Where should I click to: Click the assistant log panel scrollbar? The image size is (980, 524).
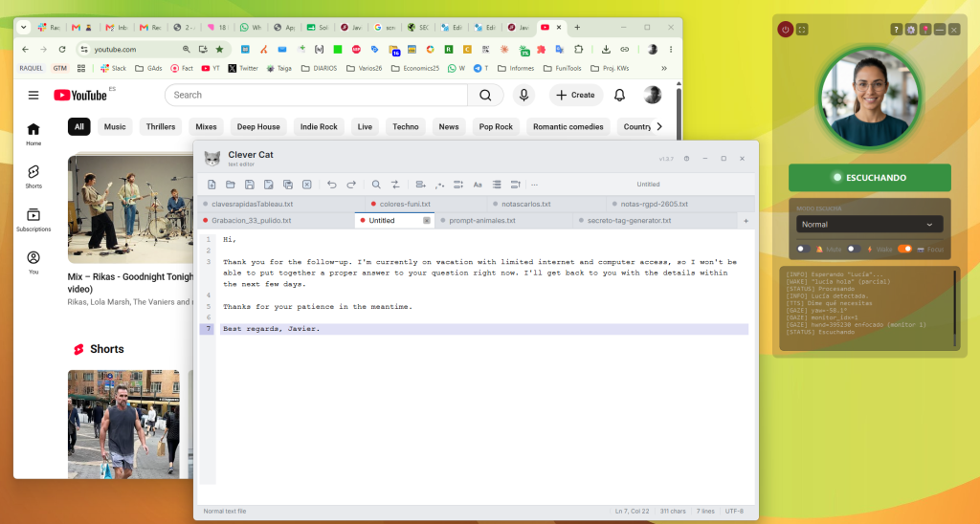[x=954, y=307]
